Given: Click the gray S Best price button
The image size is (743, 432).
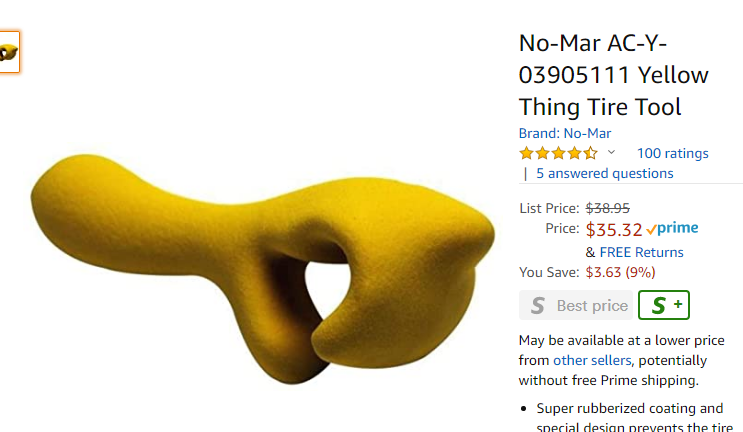Looking at the screenshot, I should click(x=576, y=305).
